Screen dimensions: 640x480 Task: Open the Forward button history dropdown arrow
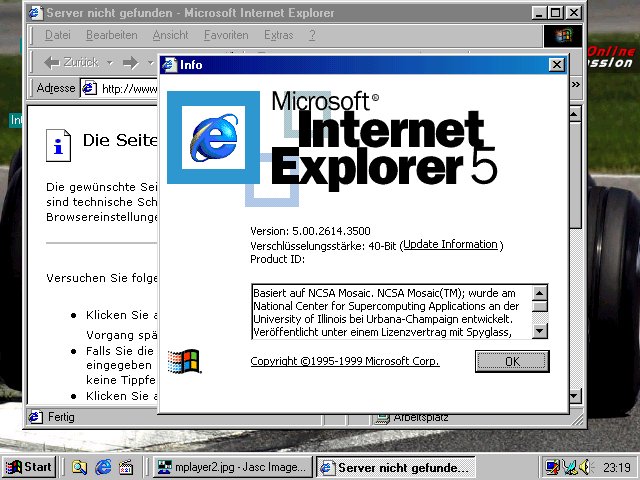(150, 62)
